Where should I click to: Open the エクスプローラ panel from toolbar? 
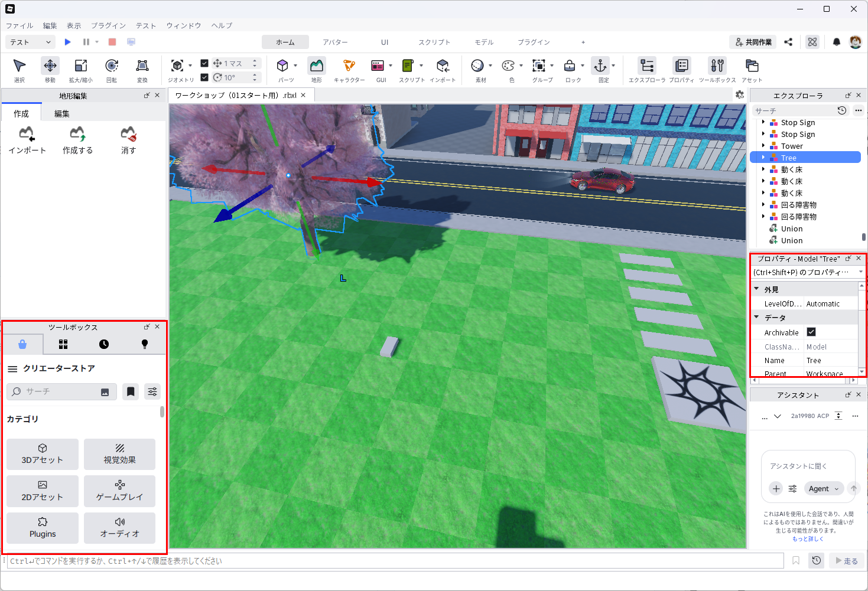pos(647,70)
